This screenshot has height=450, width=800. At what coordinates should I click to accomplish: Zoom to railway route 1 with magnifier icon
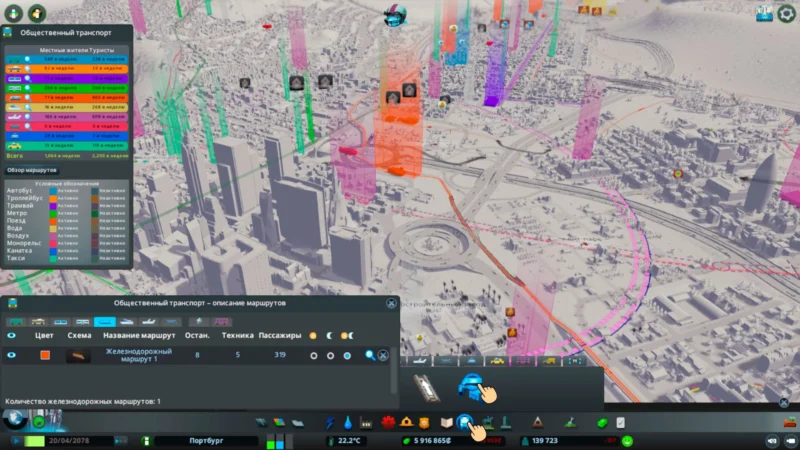coord(370,355)
